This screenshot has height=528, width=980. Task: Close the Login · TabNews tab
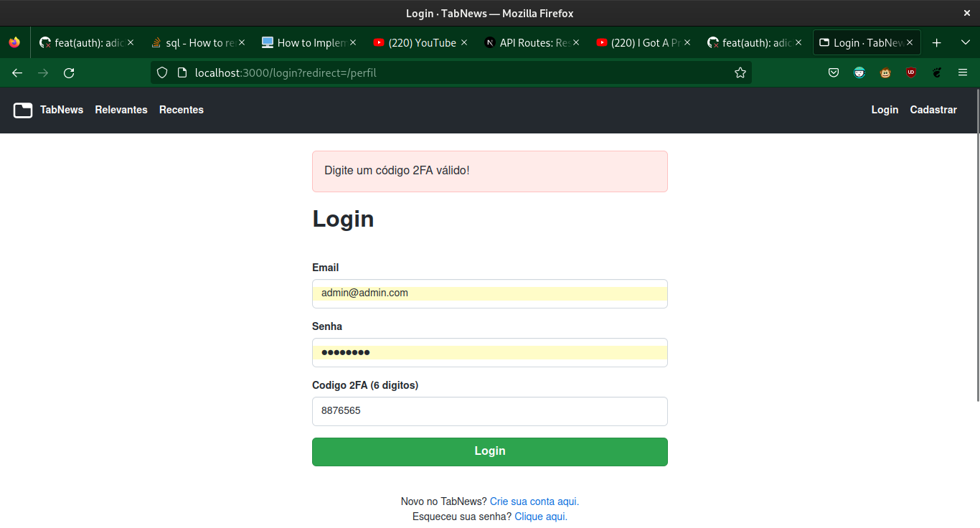click(x=910, y=43)
